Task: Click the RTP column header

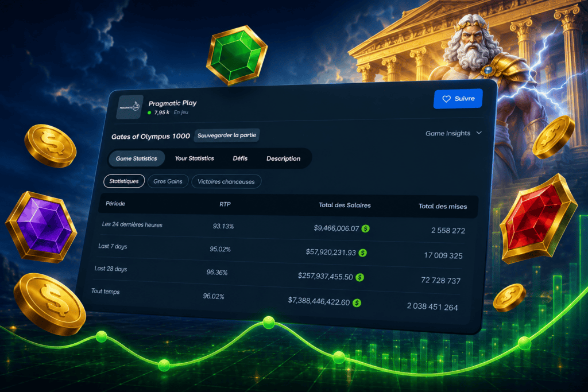Action: tap(225, 204)
